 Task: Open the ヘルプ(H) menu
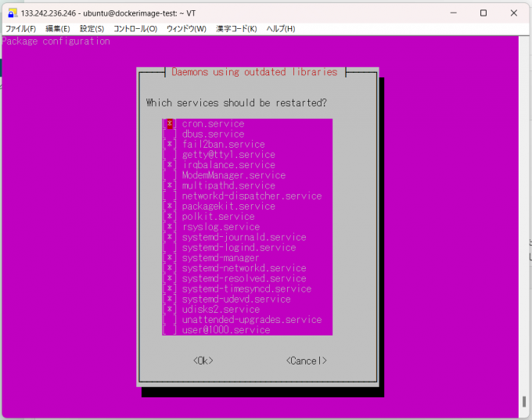point(281,29)
